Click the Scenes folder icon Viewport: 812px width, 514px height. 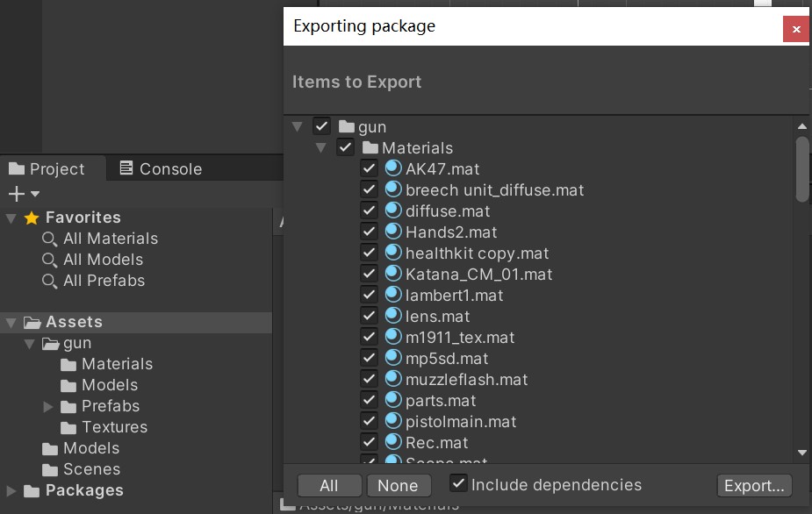(51, 469)
